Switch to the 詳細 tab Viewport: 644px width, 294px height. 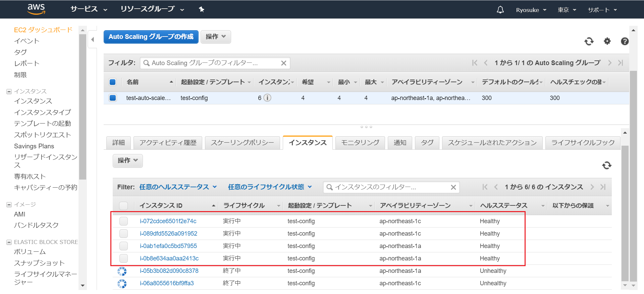pos(118,143)
